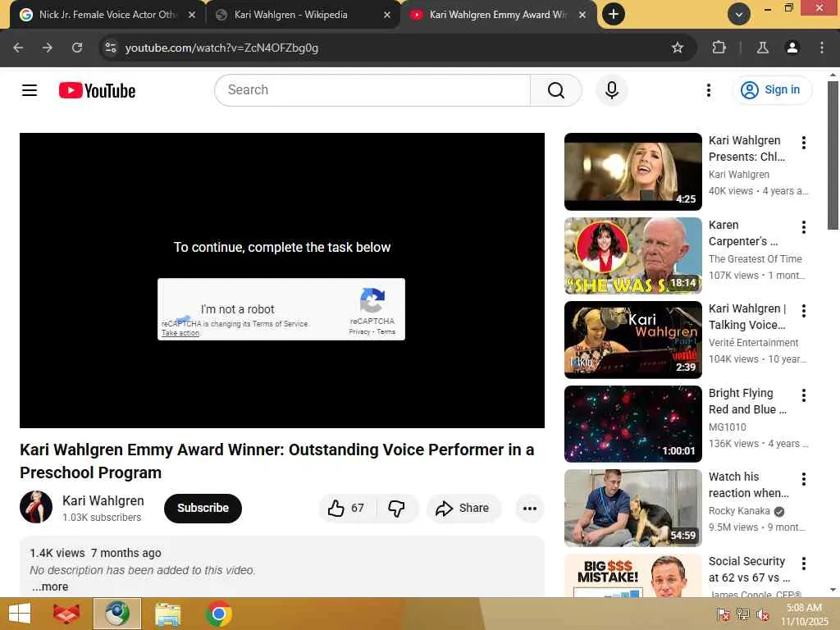Open Chrome Labs flask icon

(x=763, y=48)
